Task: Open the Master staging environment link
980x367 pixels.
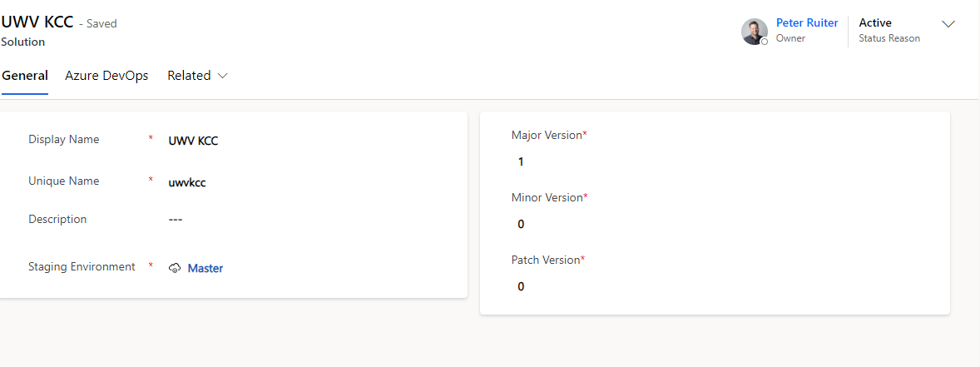Action: pyautogui.click(x=205, y=268)
